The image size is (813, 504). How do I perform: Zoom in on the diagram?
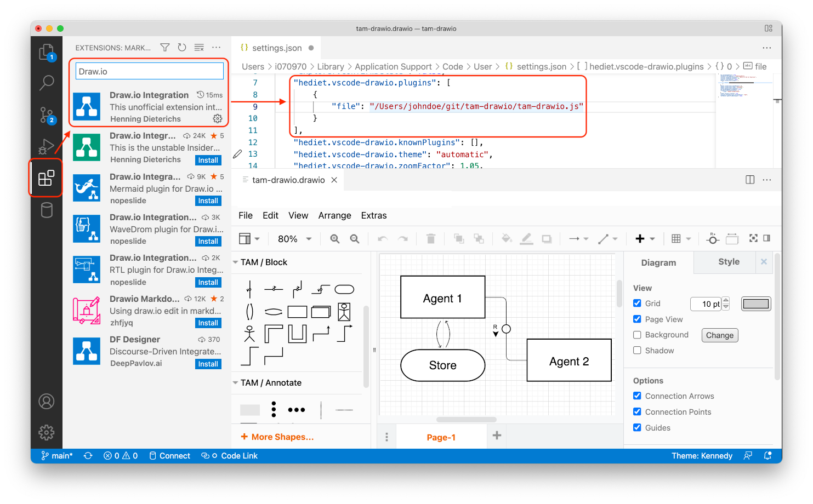click(335, 239)
